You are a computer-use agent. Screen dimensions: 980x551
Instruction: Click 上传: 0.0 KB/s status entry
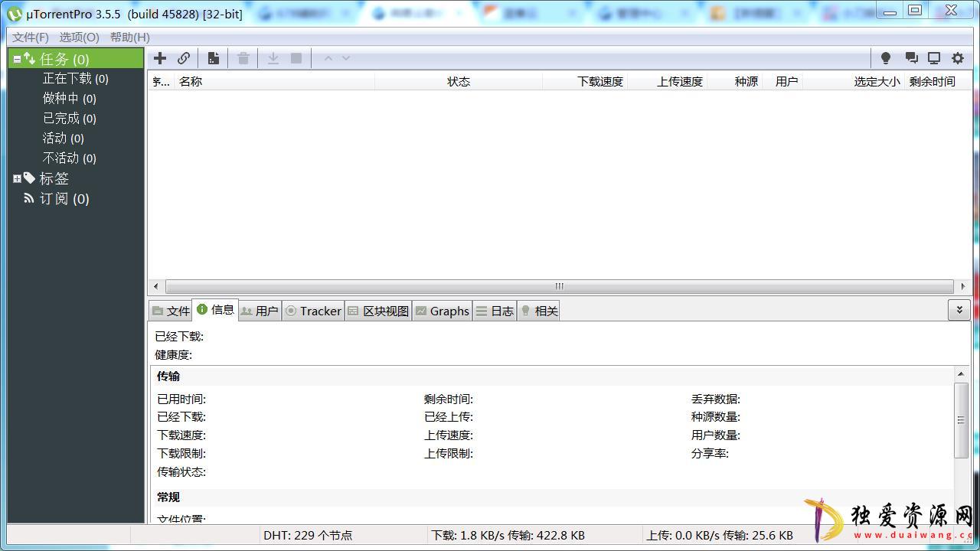[x=720, y=535]
